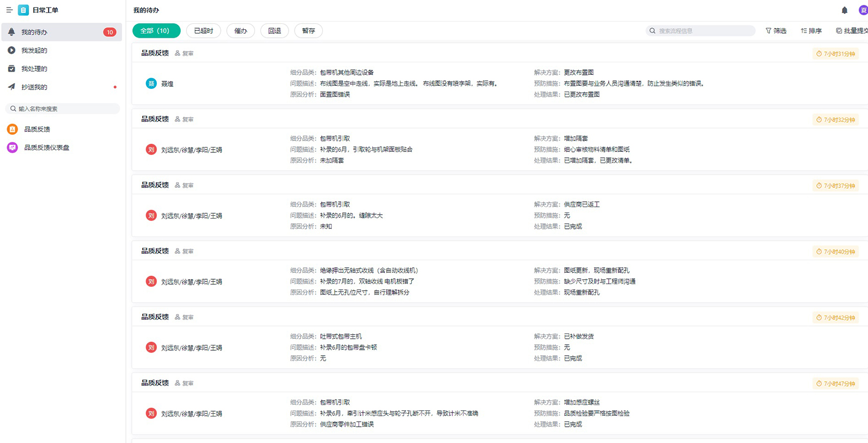The height and width of the screenshot is (443, 868).
Task: Click 批量提交 batch submit button
Action: click(852, 31)
